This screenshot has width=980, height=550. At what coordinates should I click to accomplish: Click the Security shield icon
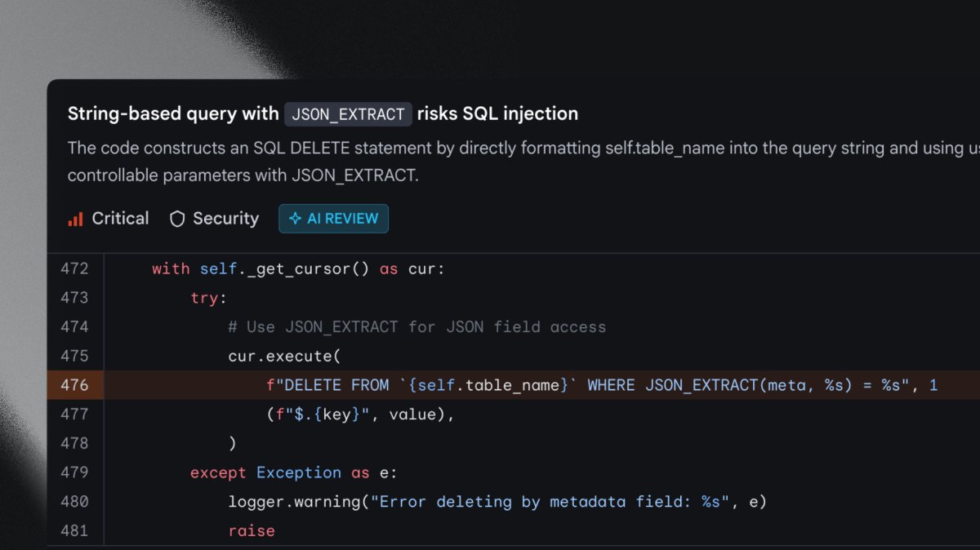pyautogui.click(x=177, y=219)
